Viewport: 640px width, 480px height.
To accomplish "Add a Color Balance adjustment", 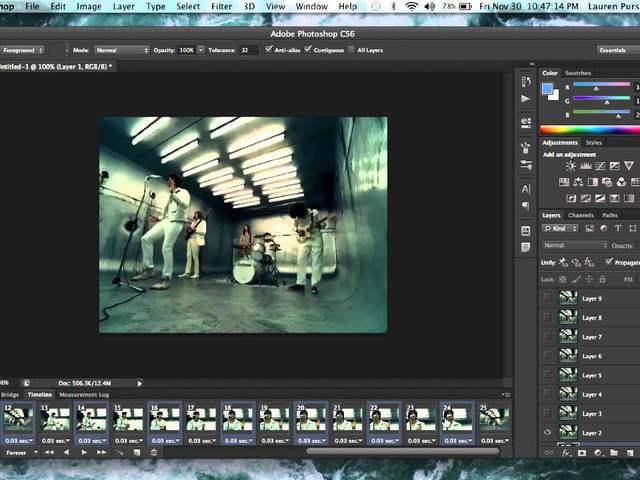I will pyautogui.click(x=578, y=182).
